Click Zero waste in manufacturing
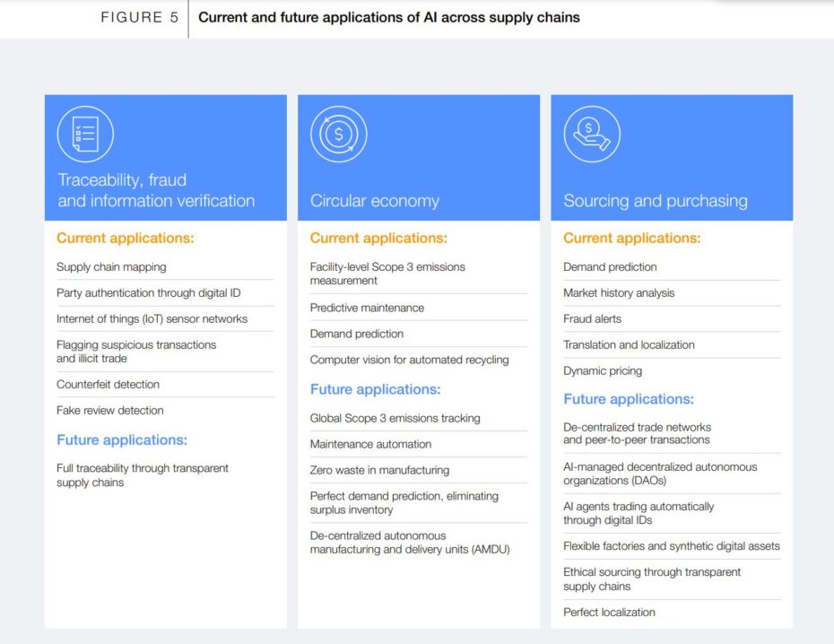The image size is (834, 644). click(379, 470)
